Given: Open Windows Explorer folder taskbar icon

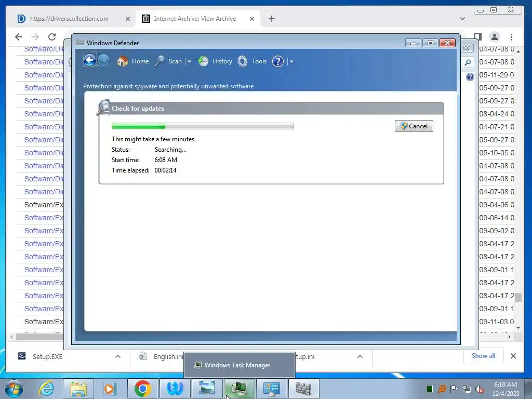Looking at the screenshot, I should tap(78, 389).
